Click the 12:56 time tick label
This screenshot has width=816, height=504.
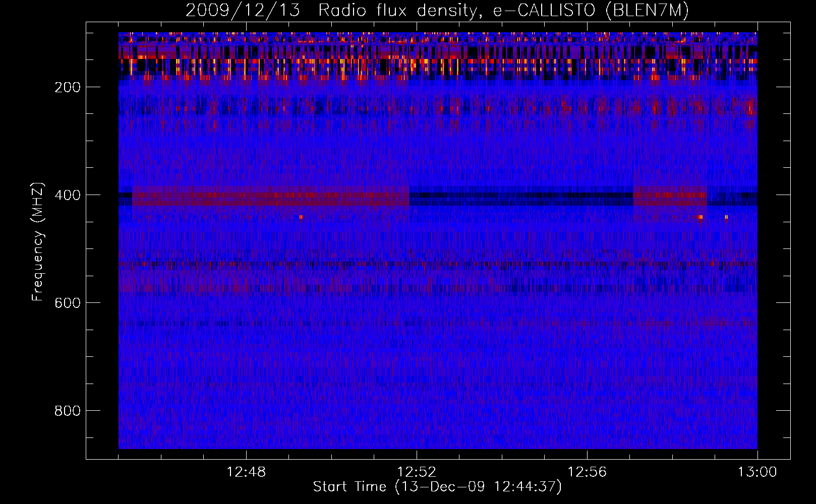pyautogui.click(x=587, y=472)
